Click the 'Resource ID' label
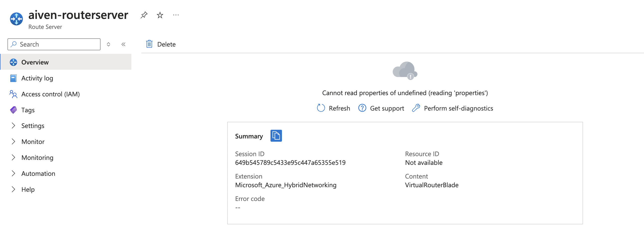The width and height of the screenshot is (644, 252). point(422,154)
